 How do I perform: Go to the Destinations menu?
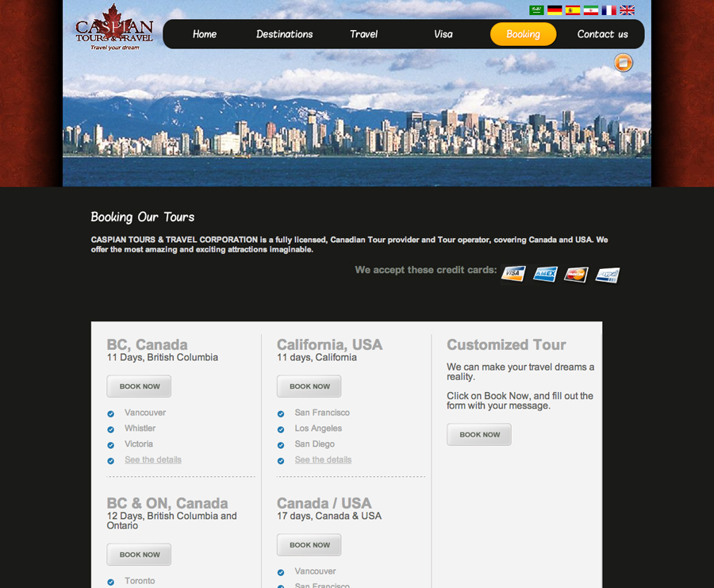point(284,34)
